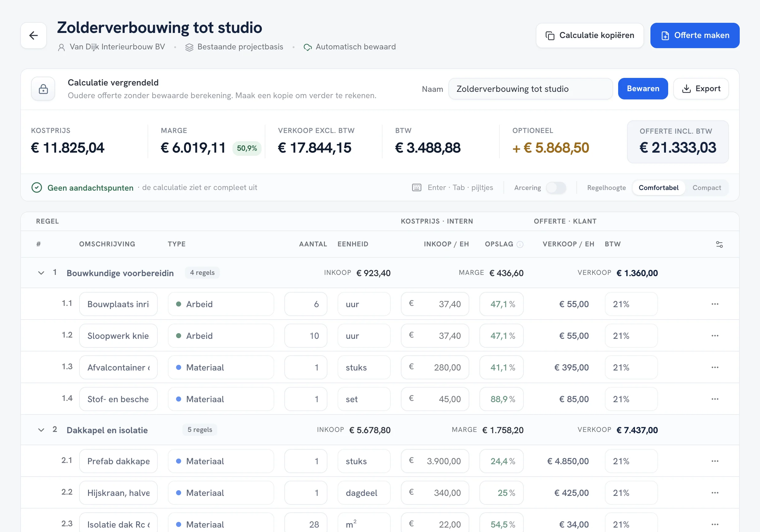Click Calculatie kopiëren button
Viewport: 760px width, 532px height.
tap(590, 35)
